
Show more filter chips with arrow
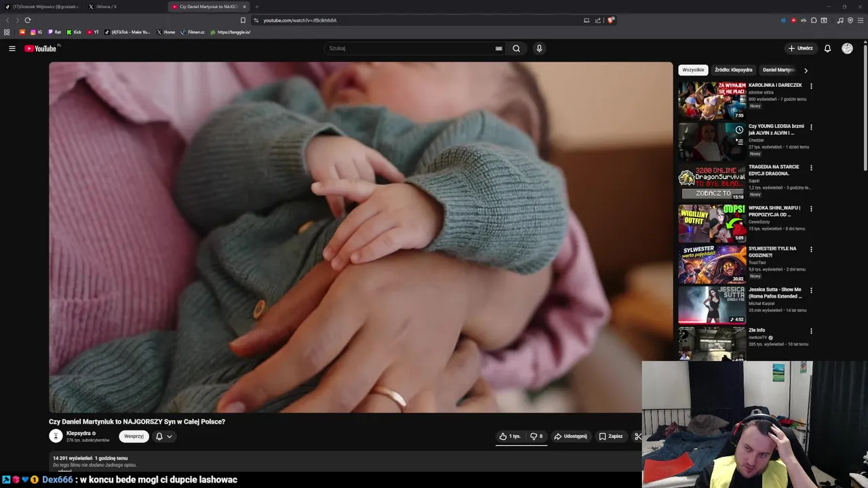click(x=806, y=70)
